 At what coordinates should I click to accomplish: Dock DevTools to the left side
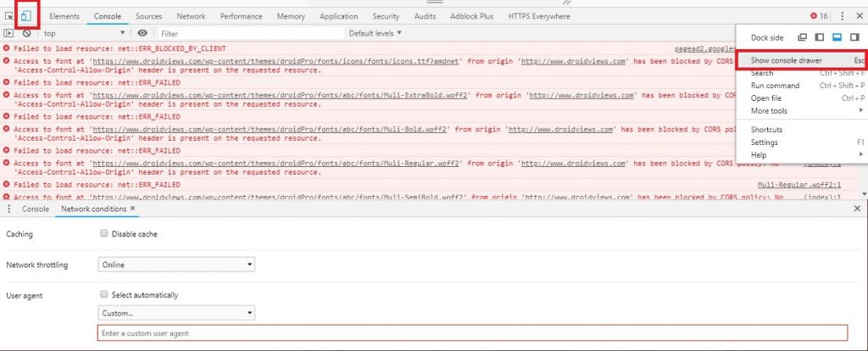[820, 37]
